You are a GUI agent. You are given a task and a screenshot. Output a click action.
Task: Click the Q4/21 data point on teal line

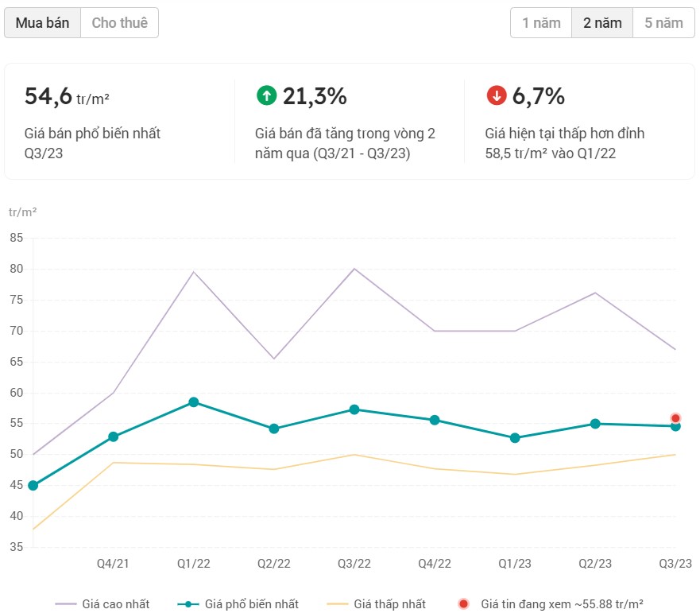click(x=113, y=436)
